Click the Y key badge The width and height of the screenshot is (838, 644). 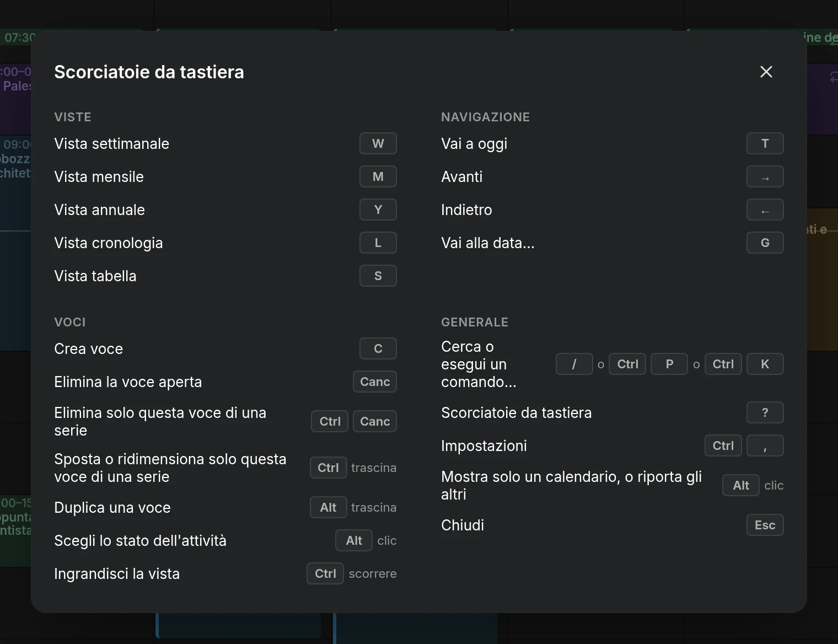click(x=378, y=210)
